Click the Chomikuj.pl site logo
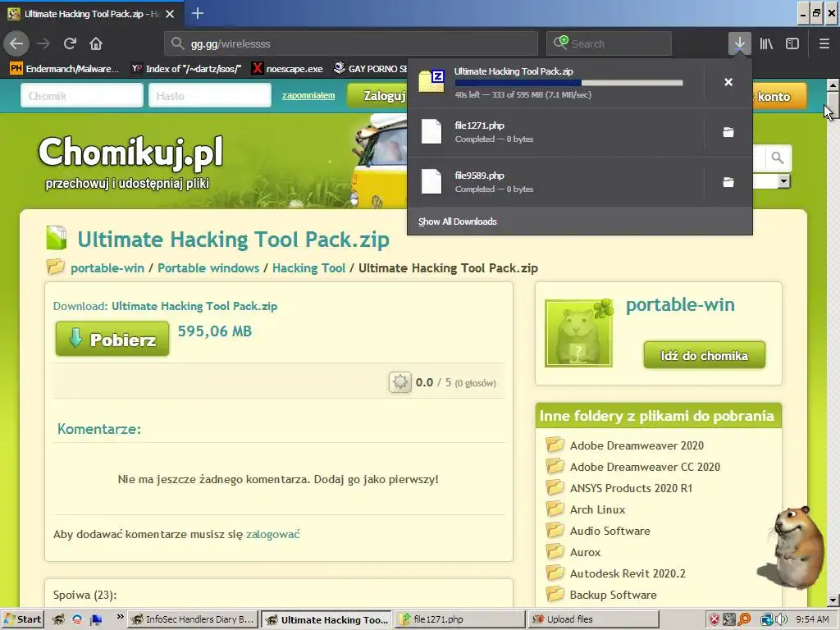Screen dimensions: 840x630 pos(130,162)
